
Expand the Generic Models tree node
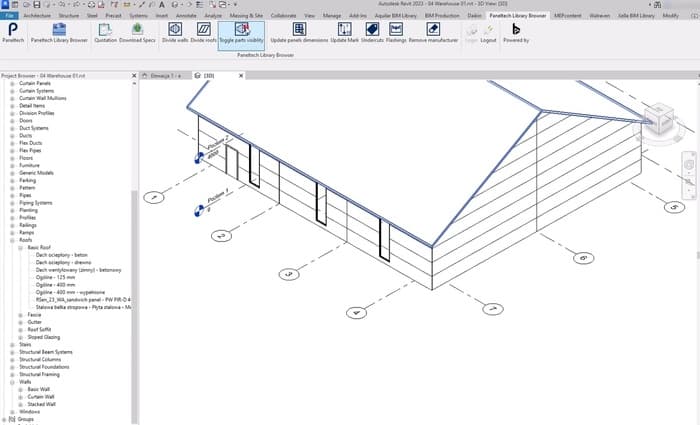coord(12,173)
